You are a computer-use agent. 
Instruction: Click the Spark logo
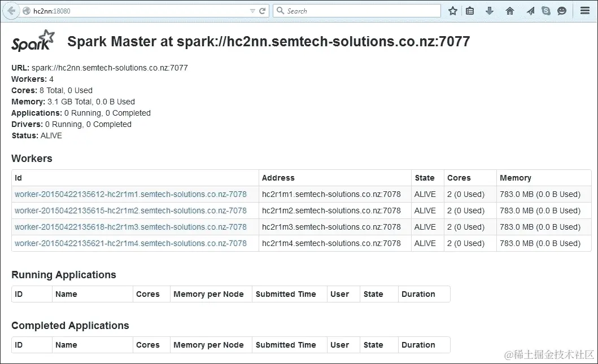tap(33, 41)
